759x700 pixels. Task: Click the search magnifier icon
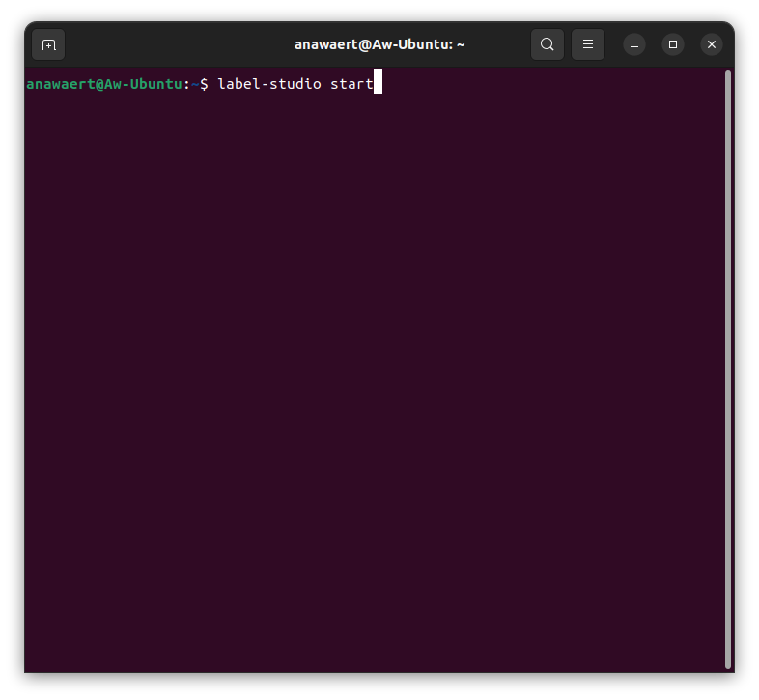click(x=548, y=44)
